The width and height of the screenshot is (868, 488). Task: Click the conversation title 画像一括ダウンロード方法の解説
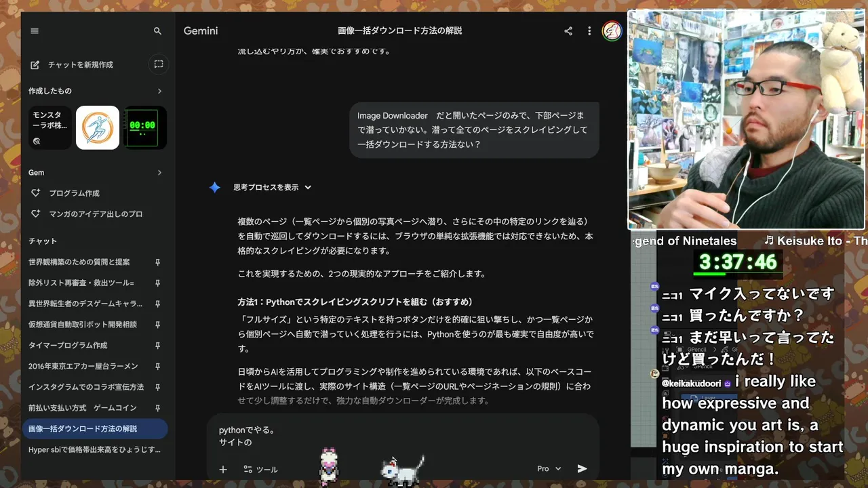pos(400,31)
